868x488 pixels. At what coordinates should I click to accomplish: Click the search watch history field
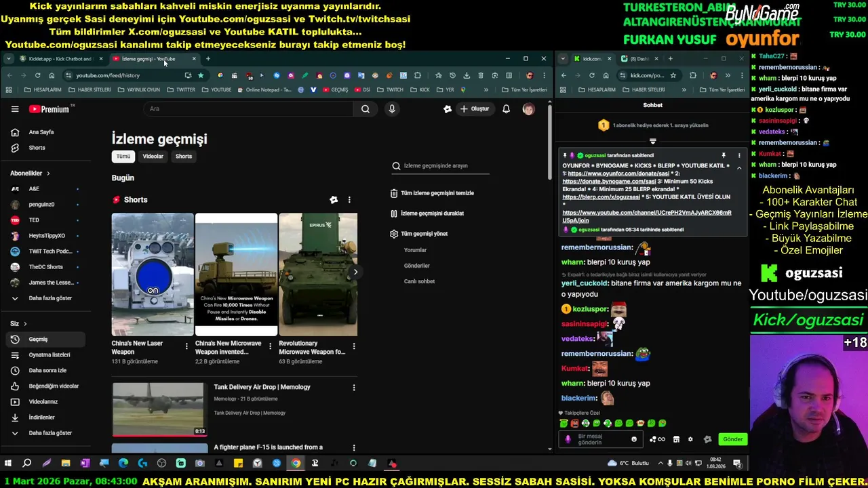pyautogui.click(x=439, y=166)
